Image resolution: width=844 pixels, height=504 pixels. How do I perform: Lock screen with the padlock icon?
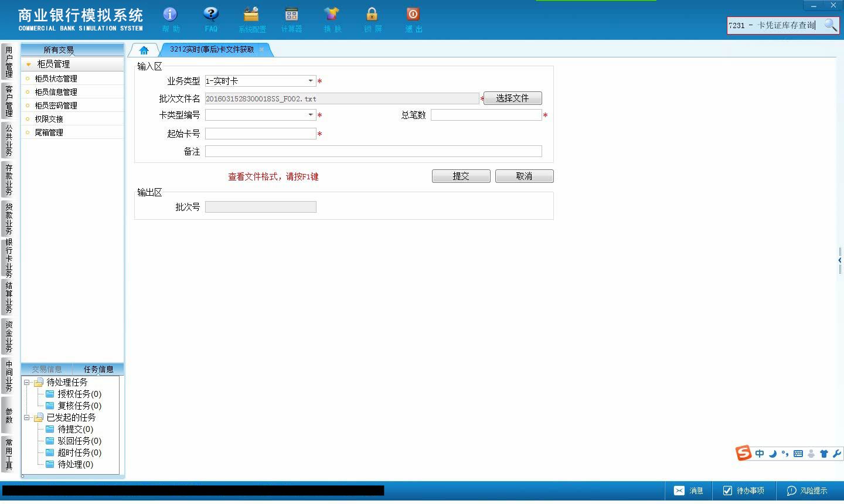[x=372, y=14]
